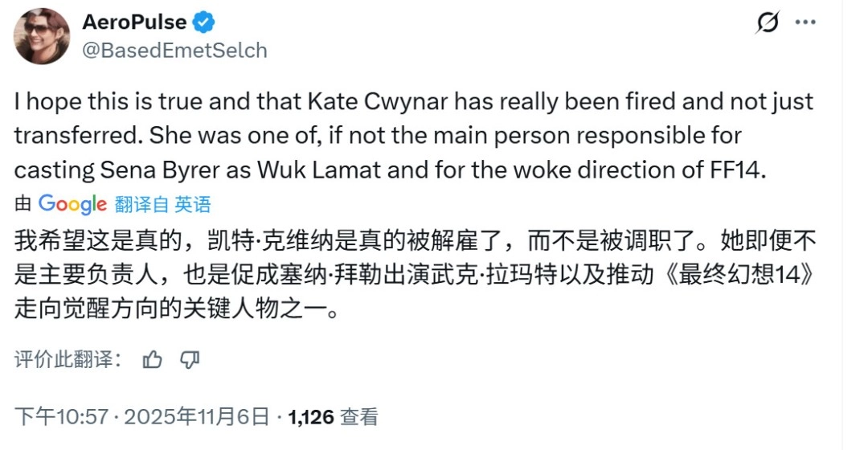Open the @BasedEmetSelch handle link
Viewport: 868px width, 450px height.
click(x=174, y=51)
